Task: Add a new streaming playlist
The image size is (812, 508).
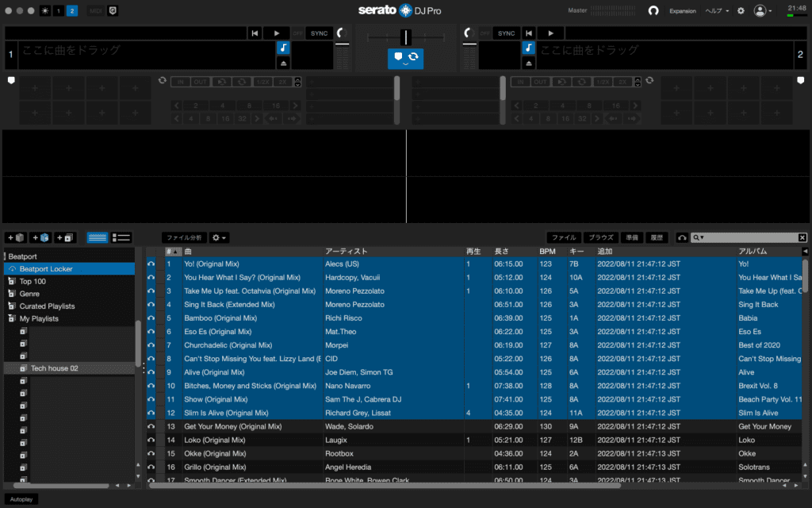Action: tap(65, 237)
